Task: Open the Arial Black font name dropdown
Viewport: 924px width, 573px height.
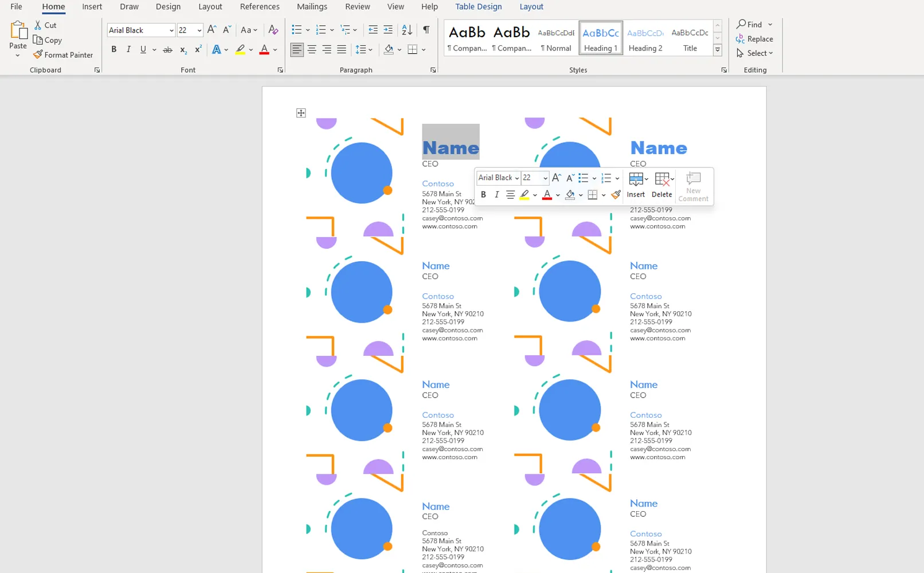Action: 171,30
